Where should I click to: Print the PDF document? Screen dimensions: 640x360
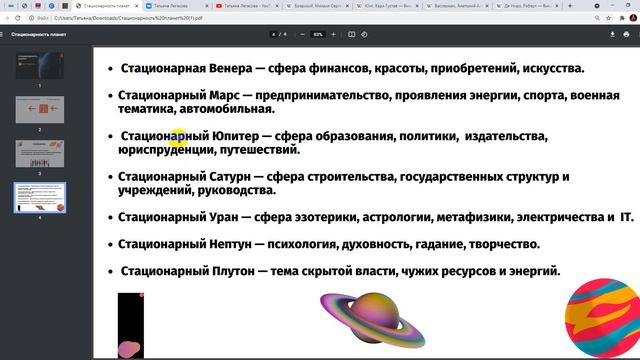(627, 34)
